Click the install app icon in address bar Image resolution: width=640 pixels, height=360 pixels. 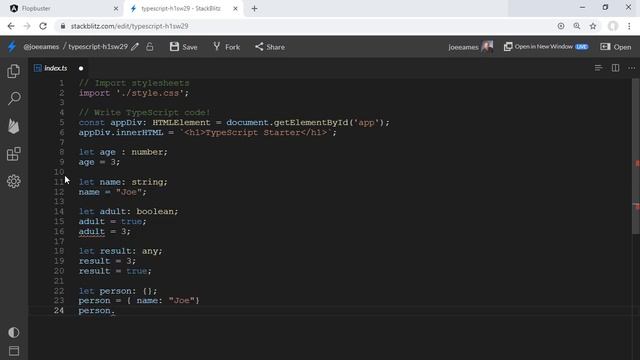point(561,26)
